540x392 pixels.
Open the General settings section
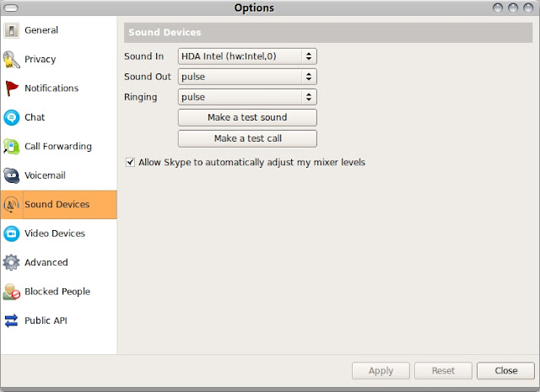59,30
